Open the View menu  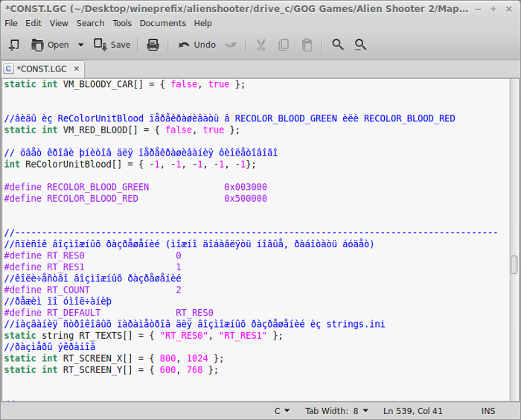(59, 23)
